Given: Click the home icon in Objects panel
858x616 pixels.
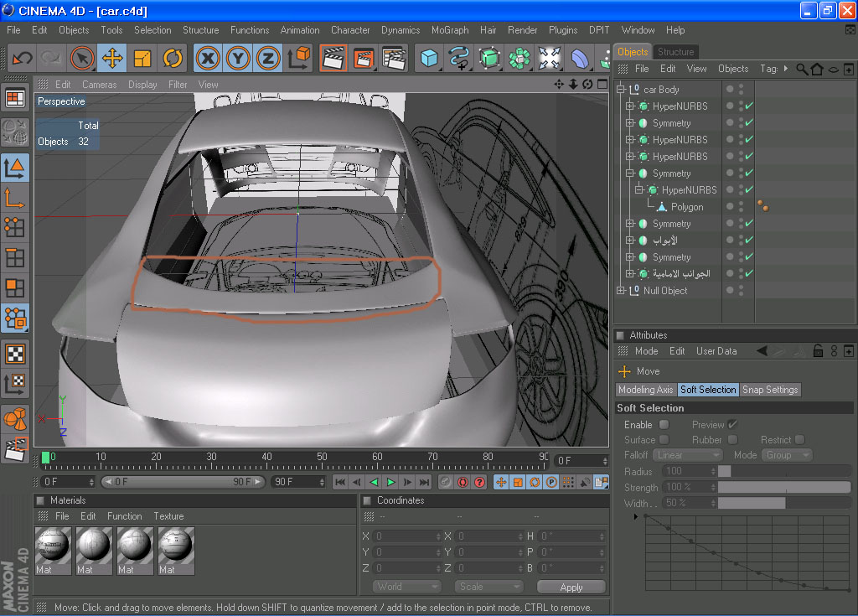Looking at the screenshot, I should (817, 69).
